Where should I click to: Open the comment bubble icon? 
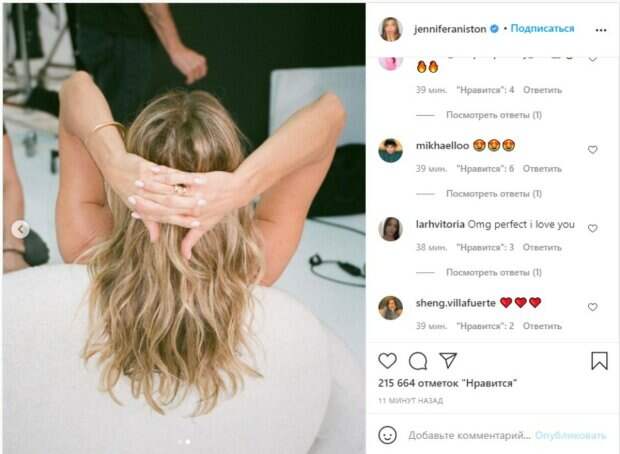[x=418, y=361]
